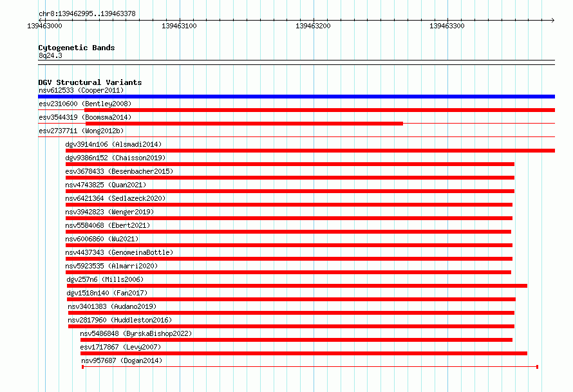The width and height of the screenshot is (573, 392).
Task: Open variant nsv5486848 (ByrskaBishop2022) label
Action: pyautogui.click(x=136, y=333)
